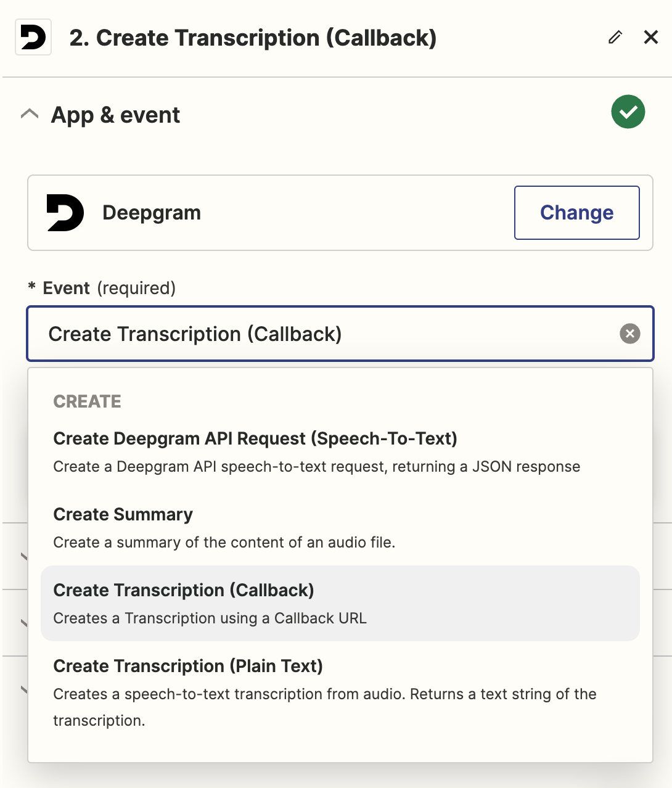Select the Create Summary event

tap(340, 528)
